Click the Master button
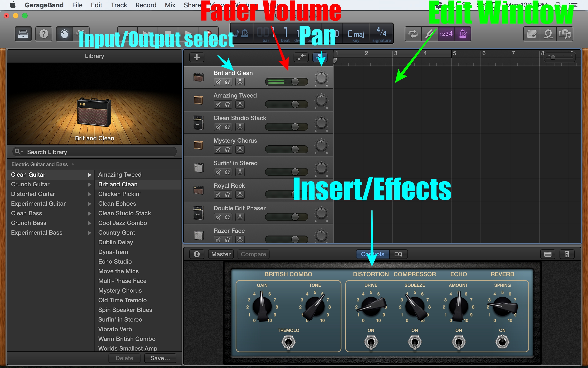588x368 pixels. [x=221, y=254]
